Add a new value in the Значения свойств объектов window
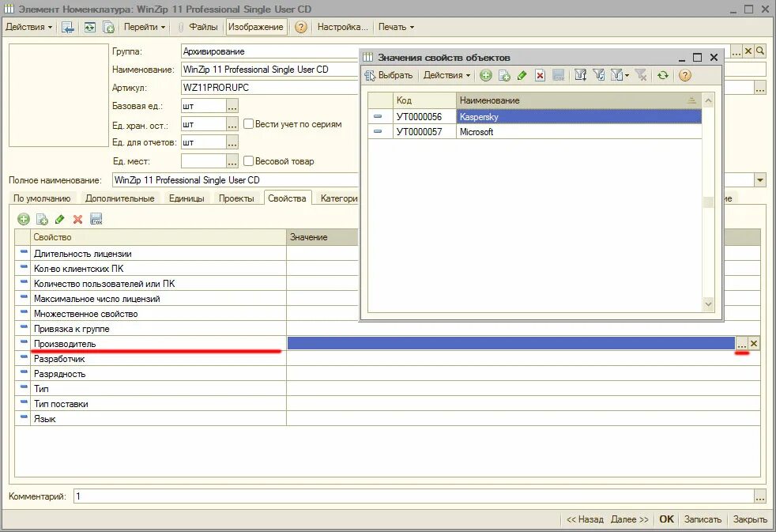The image size is (776, 532). click(486, 75)
